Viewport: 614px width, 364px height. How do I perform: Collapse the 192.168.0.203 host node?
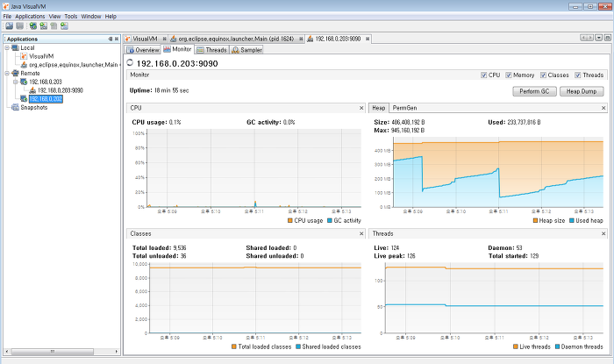pos(16,82)
